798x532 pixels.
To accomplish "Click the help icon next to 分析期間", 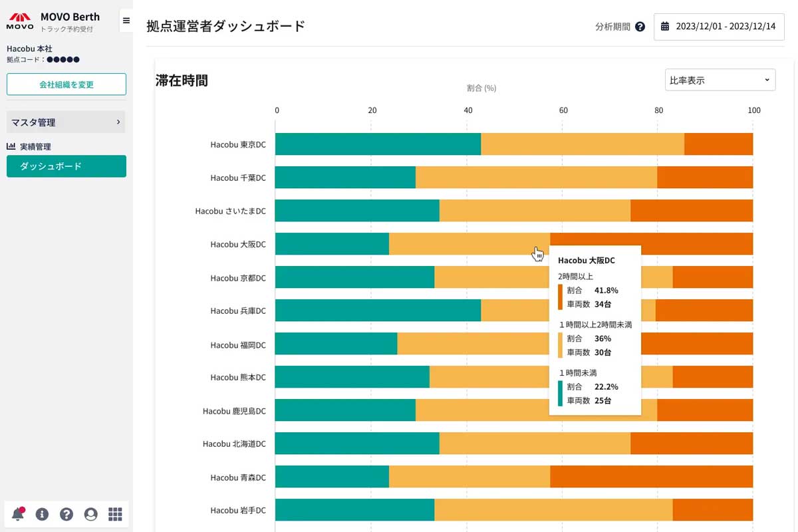I will coord(640,27).
